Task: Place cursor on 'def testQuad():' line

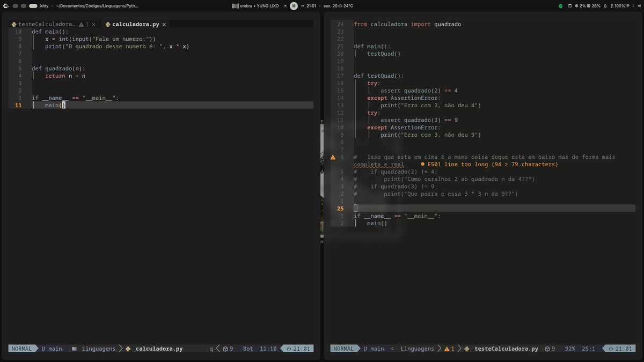Action: click(x=379, y=76)
